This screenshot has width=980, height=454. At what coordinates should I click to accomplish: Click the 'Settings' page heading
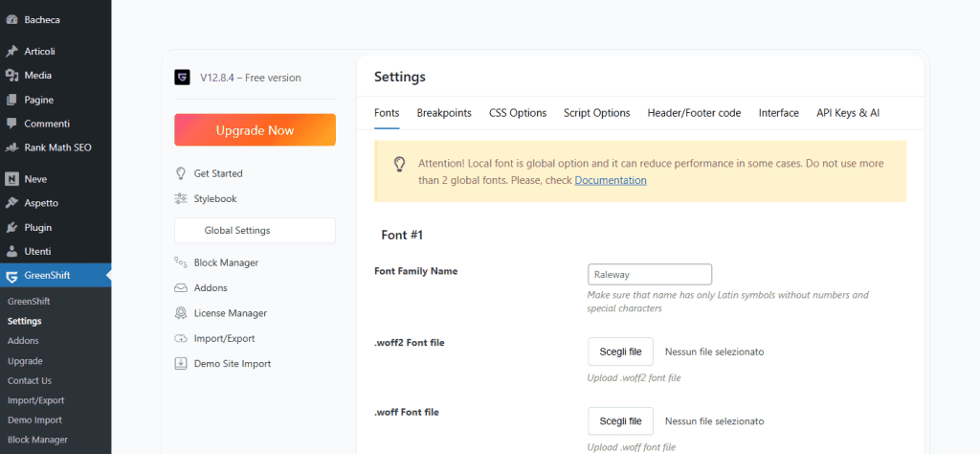[x=400, y=77]
